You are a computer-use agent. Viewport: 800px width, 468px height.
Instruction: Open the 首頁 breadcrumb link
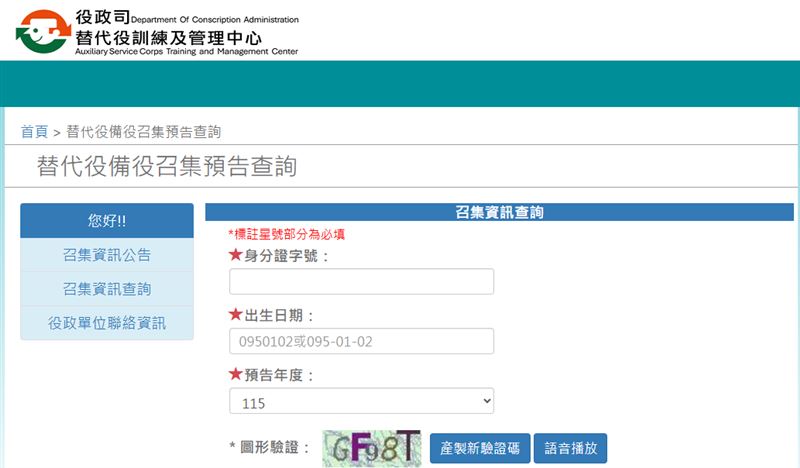34,132
